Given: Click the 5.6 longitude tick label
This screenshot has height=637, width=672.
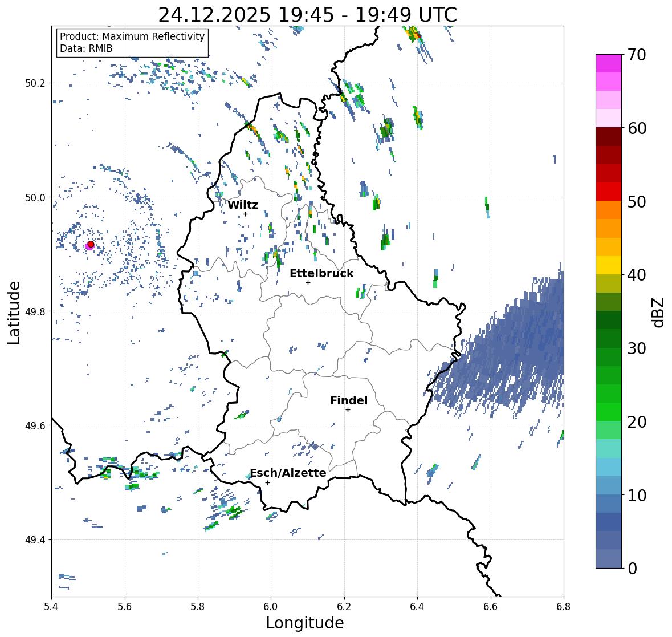Looking at the screenshot, I should 125,607.
